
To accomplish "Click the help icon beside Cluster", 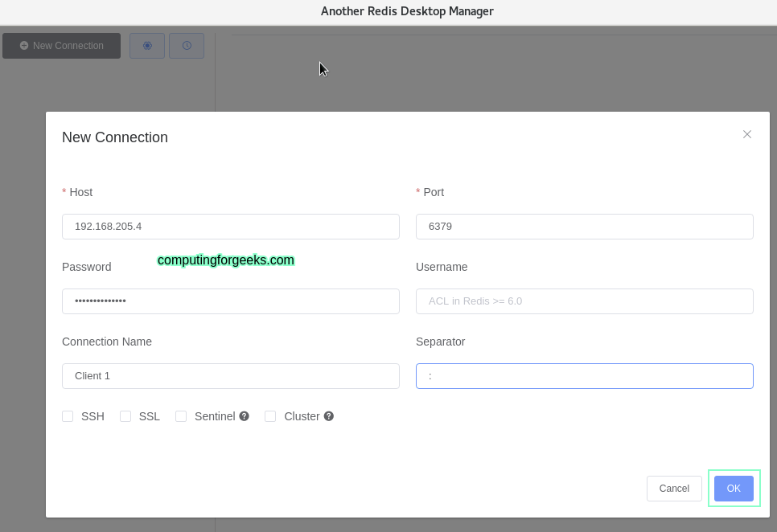I will coord(328,416).
